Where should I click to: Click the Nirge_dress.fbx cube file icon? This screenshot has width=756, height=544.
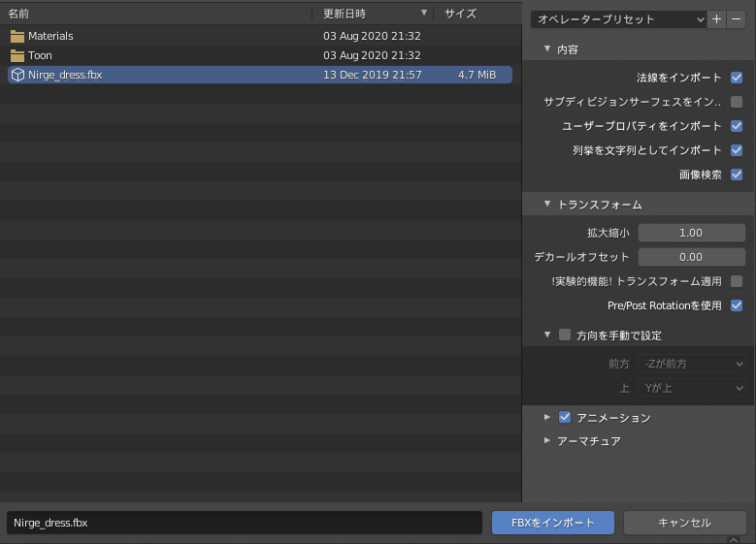pos(17,75)
